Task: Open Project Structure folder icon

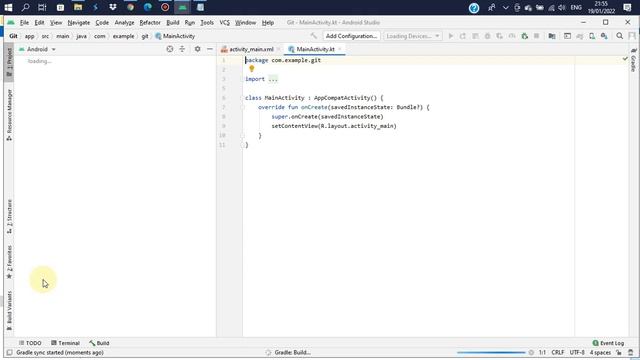Action: tap(552, 36)
